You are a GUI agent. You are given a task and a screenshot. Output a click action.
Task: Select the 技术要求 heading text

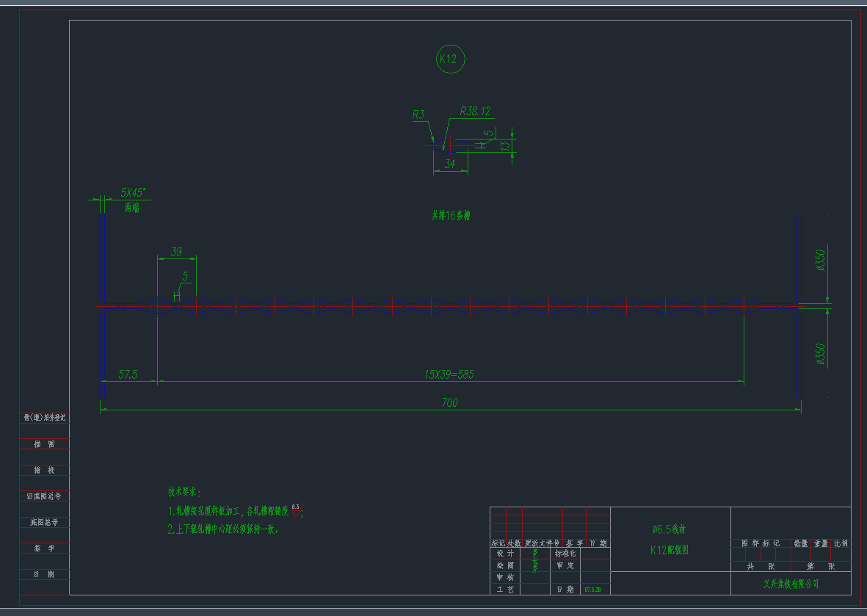(184, 492)
